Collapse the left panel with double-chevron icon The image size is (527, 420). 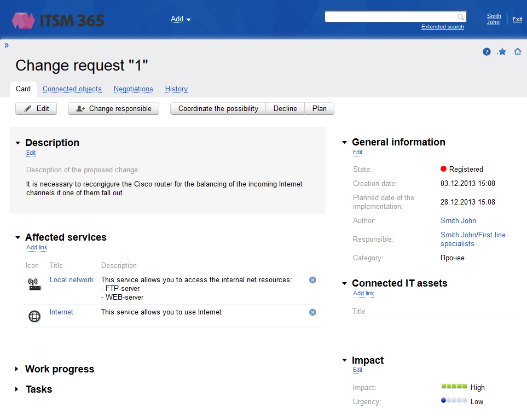point(6,46)
